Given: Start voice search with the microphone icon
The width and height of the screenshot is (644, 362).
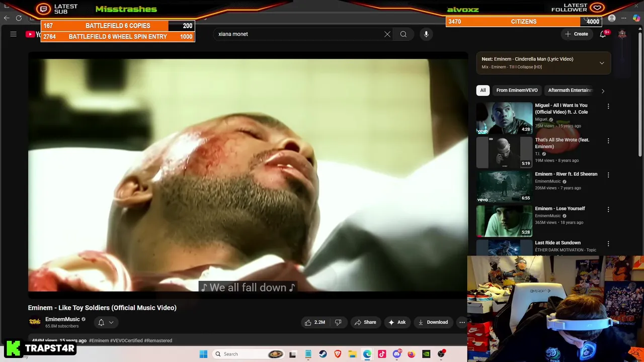Looking at the screenshot, I should (x=426, y=34).
